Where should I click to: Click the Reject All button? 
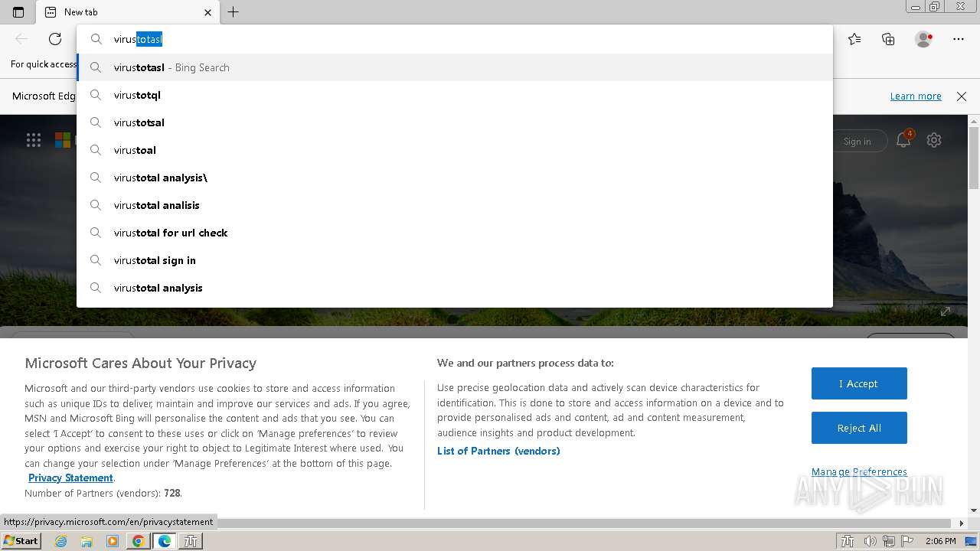click(859, 428)
